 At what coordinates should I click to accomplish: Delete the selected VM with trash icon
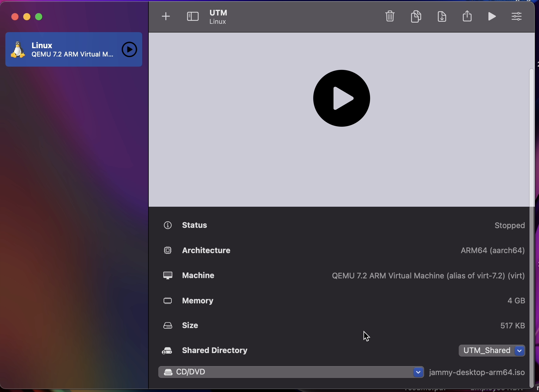[x=390, y=16]
